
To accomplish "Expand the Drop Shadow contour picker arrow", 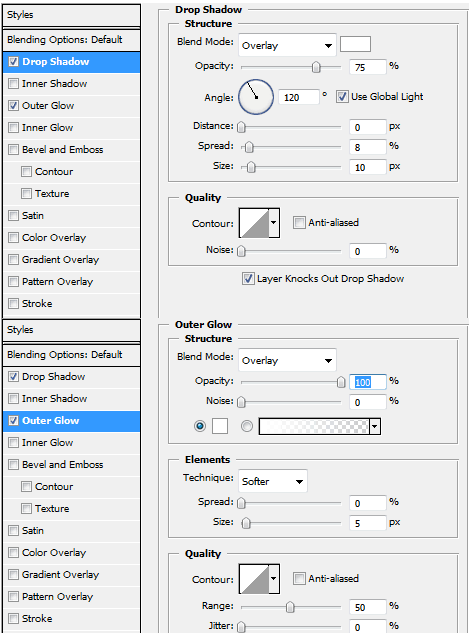I will (274, 223).
